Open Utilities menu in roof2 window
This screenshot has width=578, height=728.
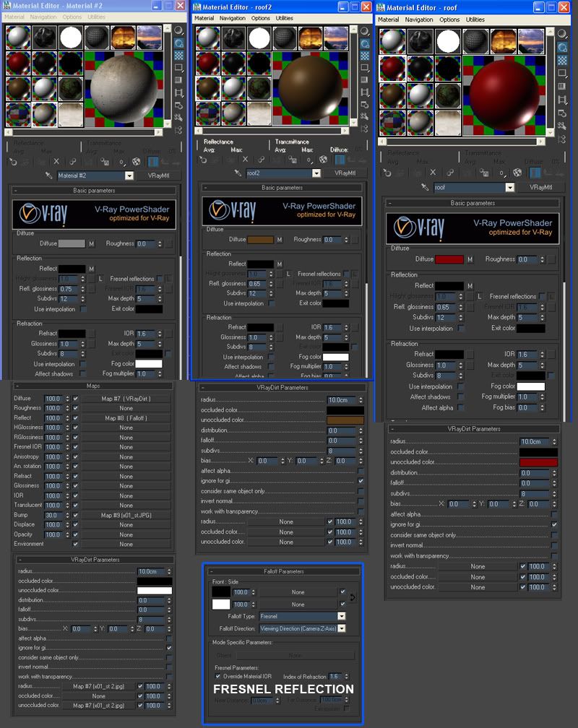click(x=285, y=18)
